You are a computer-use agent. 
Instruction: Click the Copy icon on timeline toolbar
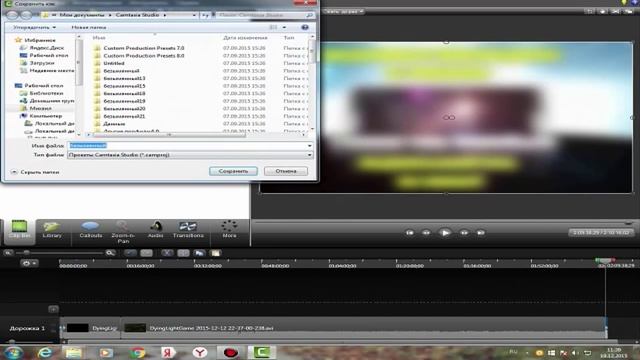199,253
